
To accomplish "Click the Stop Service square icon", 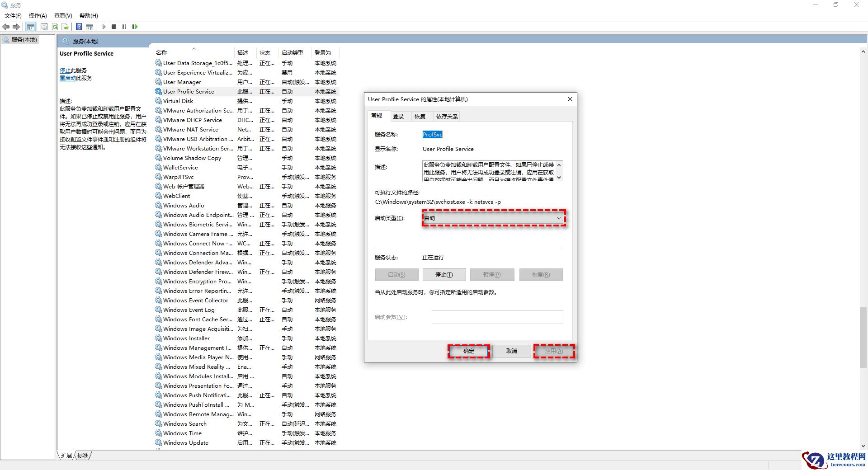I will pos(114,27).
